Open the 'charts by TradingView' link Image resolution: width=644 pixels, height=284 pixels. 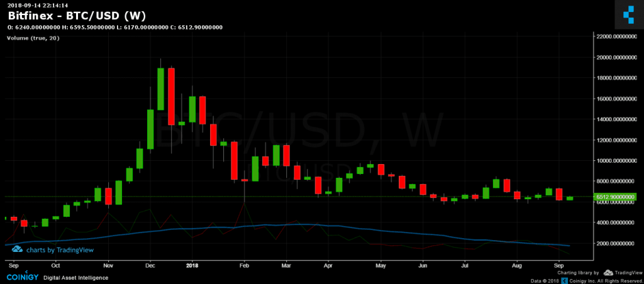tap(60, 249)
